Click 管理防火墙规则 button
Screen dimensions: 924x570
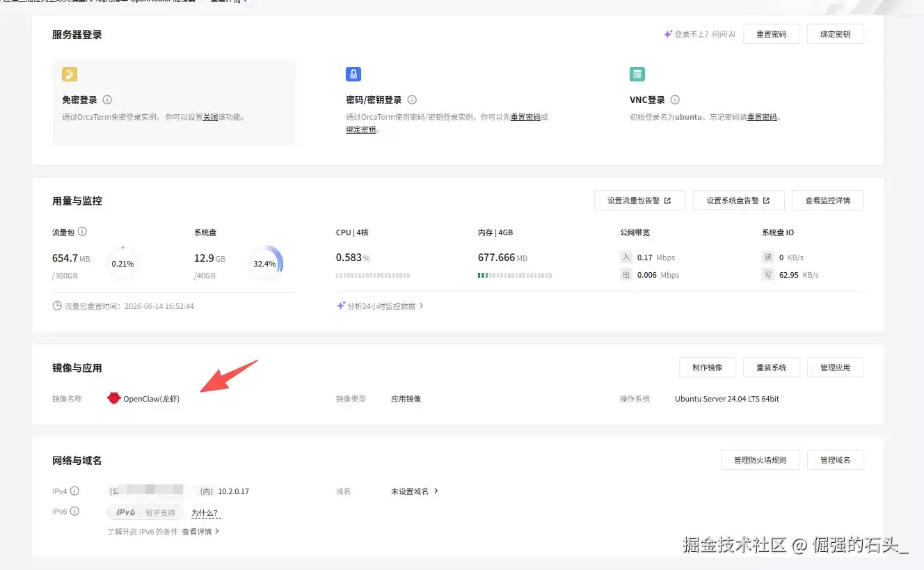(x=760, y=460)
